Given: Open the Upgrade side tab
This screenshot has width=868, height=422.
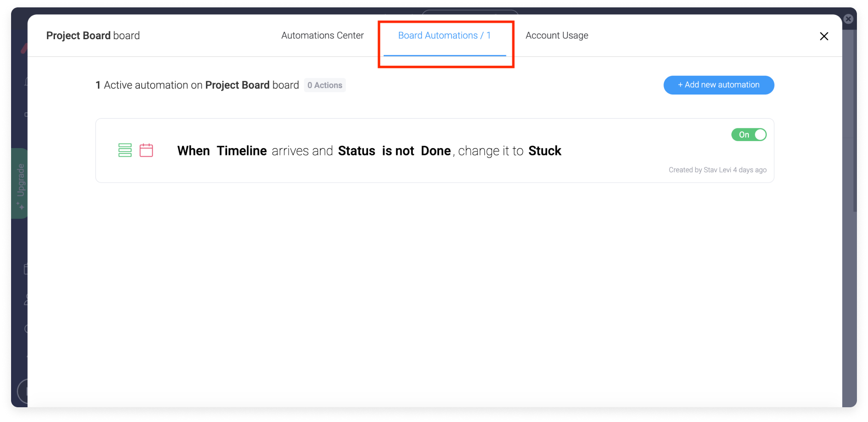Looking at the screenshot, I should pos(20,184).
